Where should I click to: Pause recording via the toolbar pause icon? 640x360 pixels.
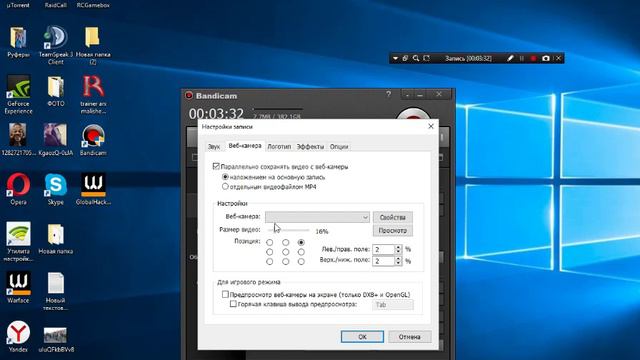(x=522, y=58)
